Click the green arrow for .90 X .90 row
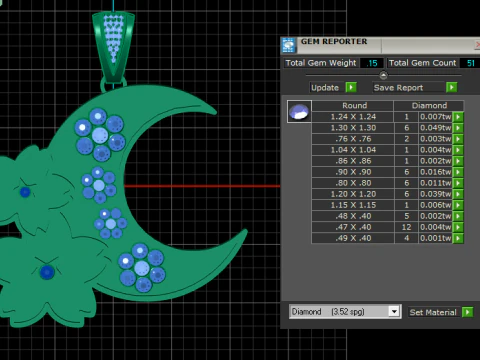This screenshot has width=480, height=360. point(458,172)
